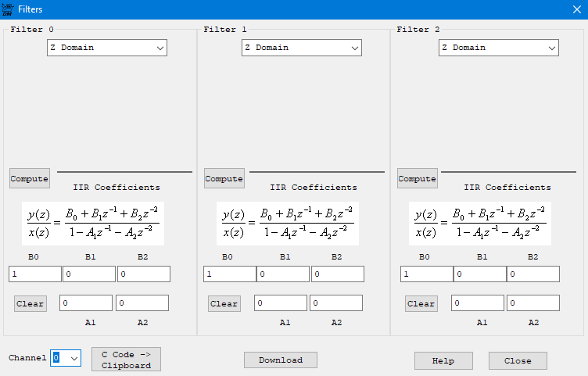Click the Download button
The height and width of the screenshot is (376, 588).
coord(280,360)
